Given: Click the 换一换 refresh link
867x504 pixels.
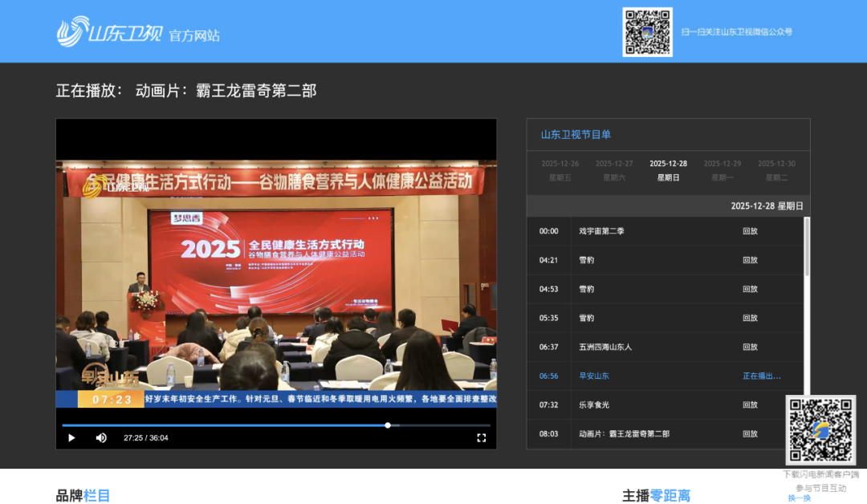Looking at the screenshot, I should [x=799, y=498].
